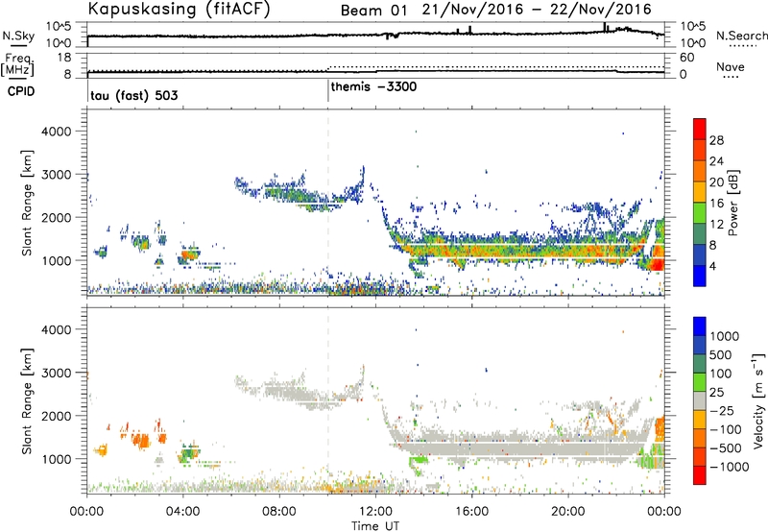Click the plot title 'Kapuskasing (fitACF)'

tap(179, 10)
